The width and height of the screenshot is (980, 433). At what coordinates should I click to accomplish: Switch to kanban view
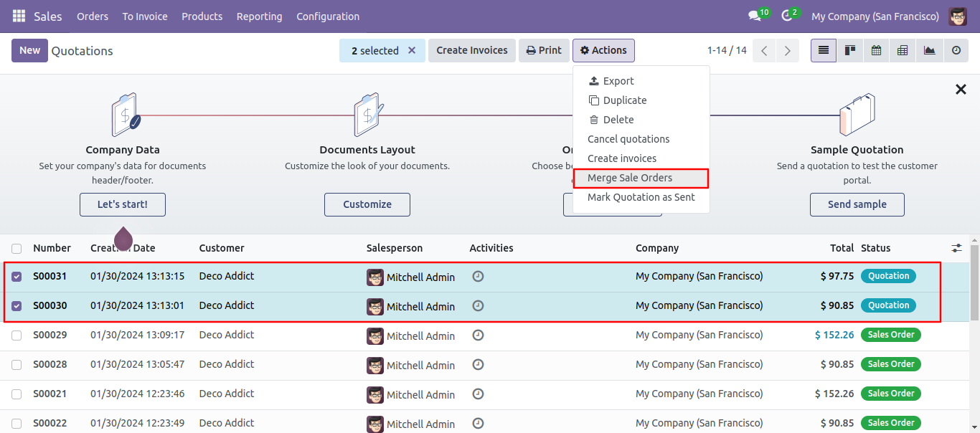[850, 50]
